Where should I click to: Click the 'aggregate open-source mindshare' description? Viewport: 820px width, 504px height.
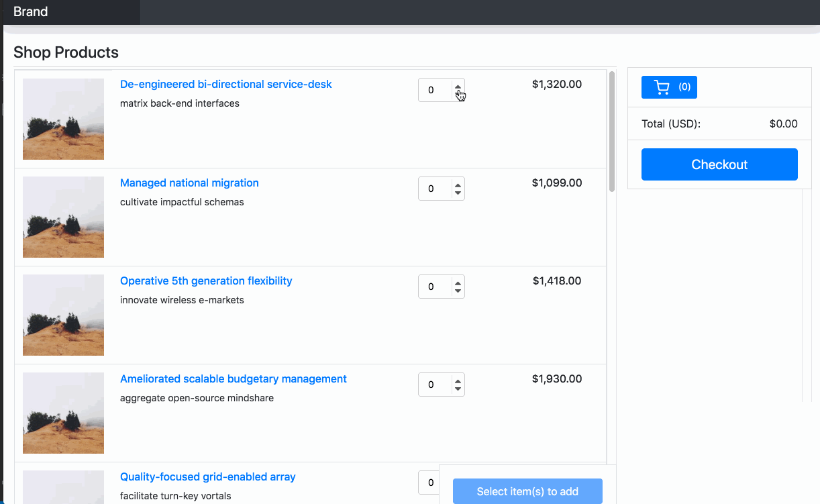197,398
